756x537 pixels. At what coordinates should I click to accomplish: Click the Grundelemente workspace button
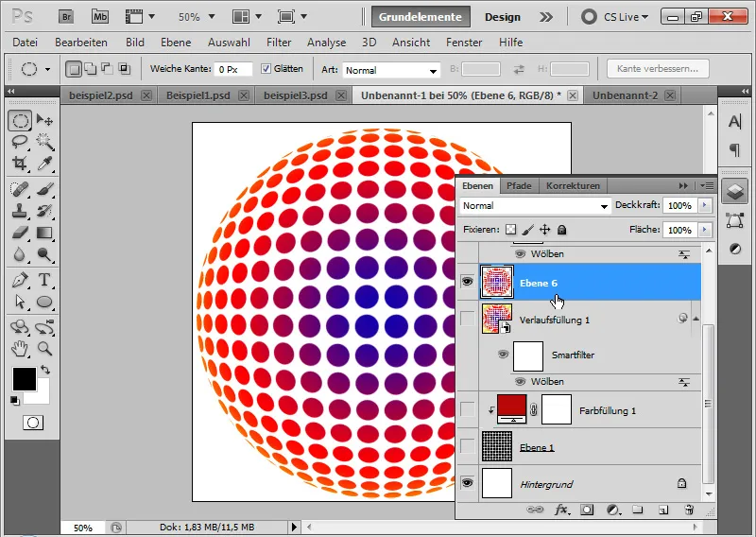[x=420, y=17]
